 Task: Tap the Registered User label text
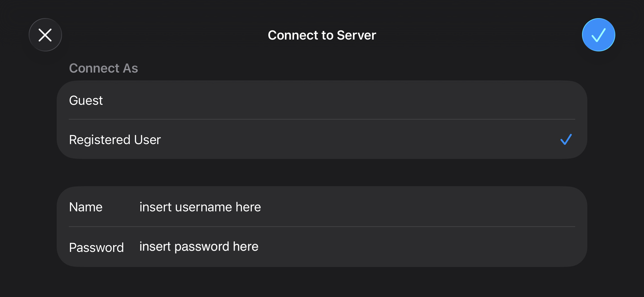[x=115, y=140]
